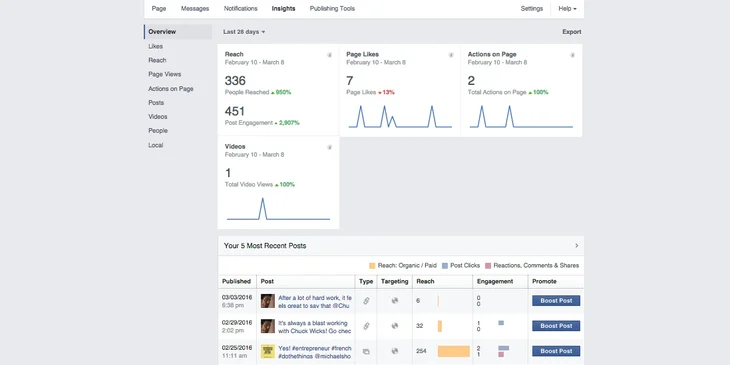Image resolution: width=730 pixels, height=365 pixels.
Task: Click info icon on Reach card
Action: (329, 55)
